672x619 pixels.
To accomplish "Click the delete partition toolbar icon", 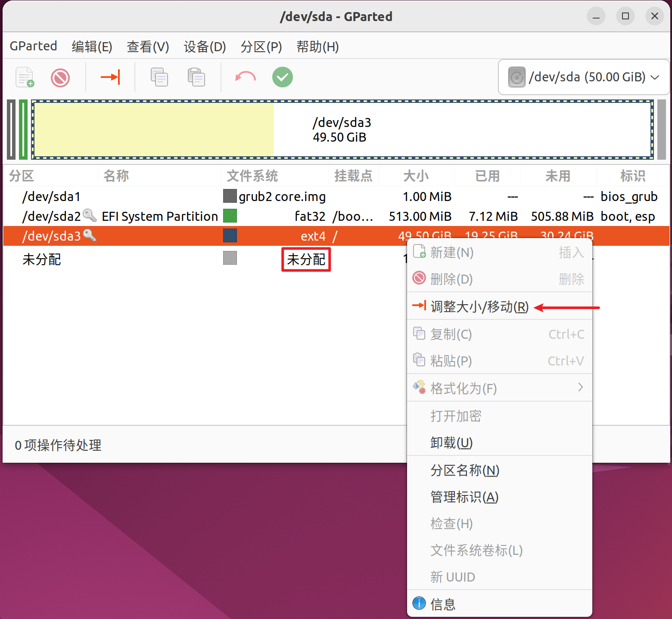I will 60,78.
